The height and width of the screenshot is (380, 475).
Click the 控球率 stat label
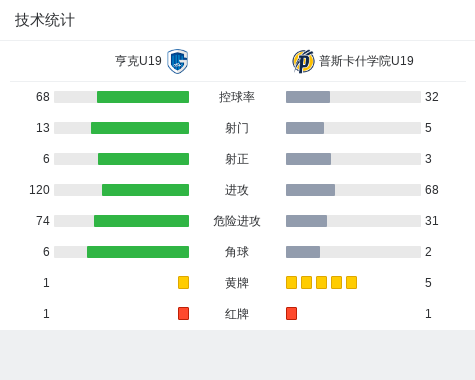[237, 97]
